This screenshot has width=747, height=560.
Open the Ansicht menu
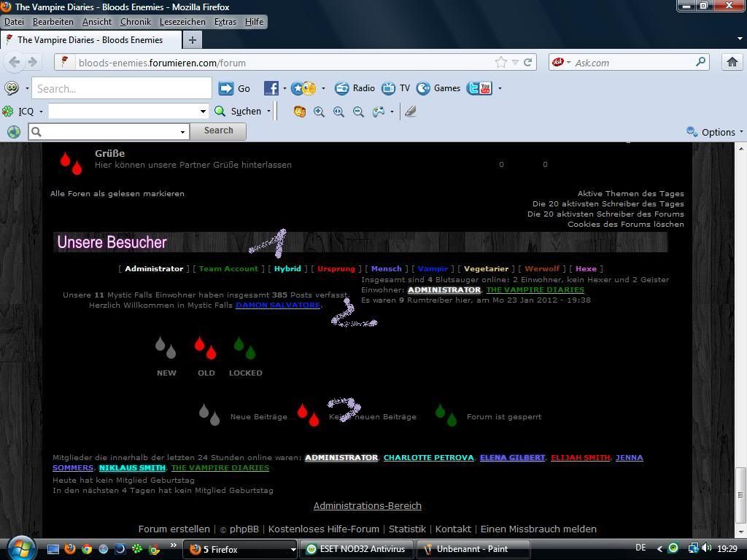(x=97, y=22)
